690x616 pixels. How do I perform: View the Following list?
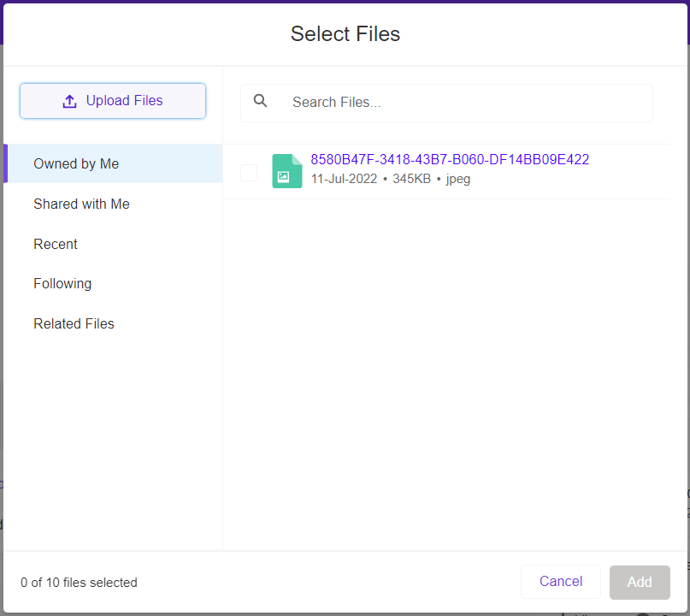pos(62,283)
